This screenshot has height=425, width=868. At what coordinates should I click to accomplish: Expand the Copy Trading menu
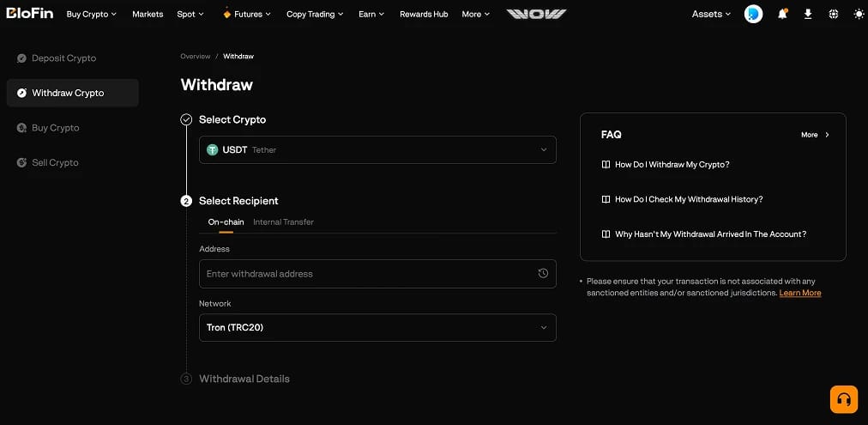coord(315,14)
